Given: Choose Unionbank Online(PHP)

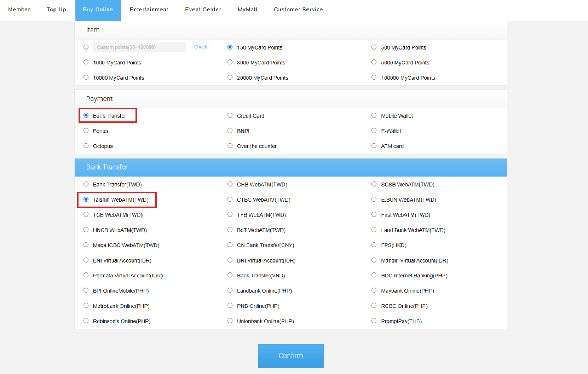Looking at the screenshot, I should click(x=230, y=321).
